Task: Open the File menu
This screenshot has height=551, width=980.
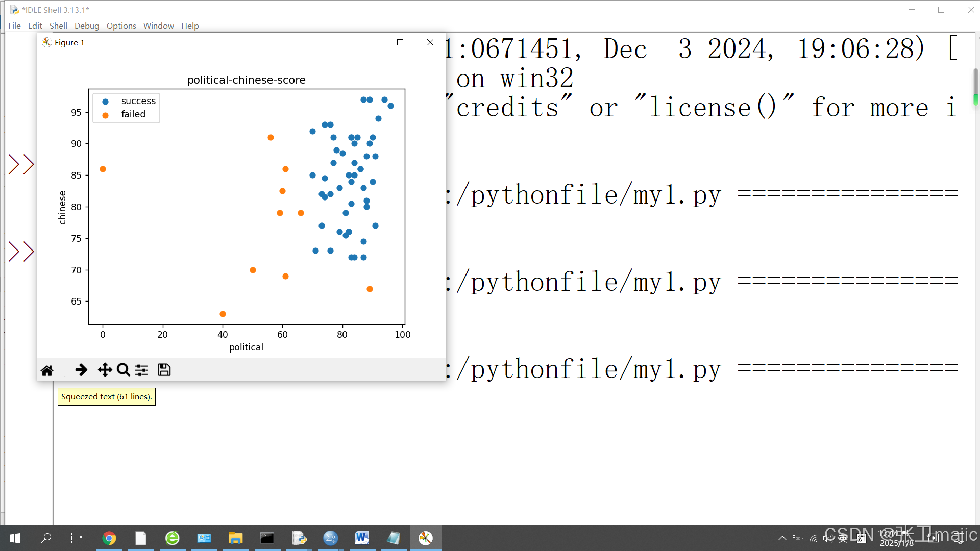Action: 14,26
